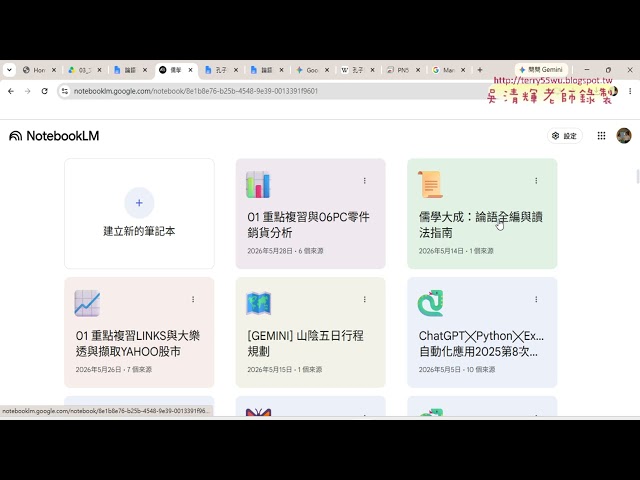Image resolution: width=640 pixels, height=480 pixels.
Task: Open the 儒學大成：論語全編與讀法指南 notebook title
Action: (x=480, y=224)
